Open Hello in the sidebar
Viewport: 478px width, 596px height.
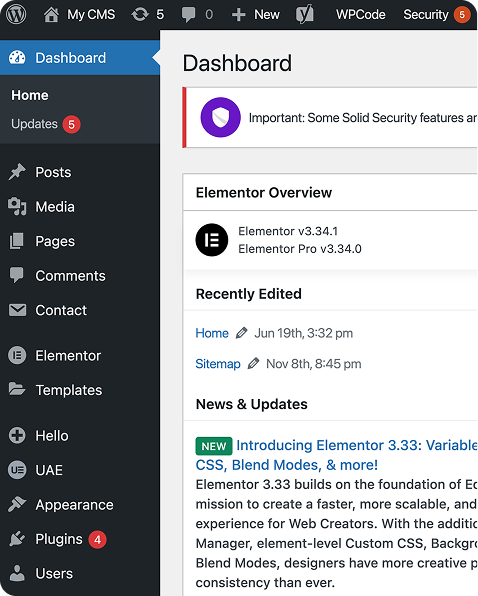pyautogui.click(x=52, y=436)
